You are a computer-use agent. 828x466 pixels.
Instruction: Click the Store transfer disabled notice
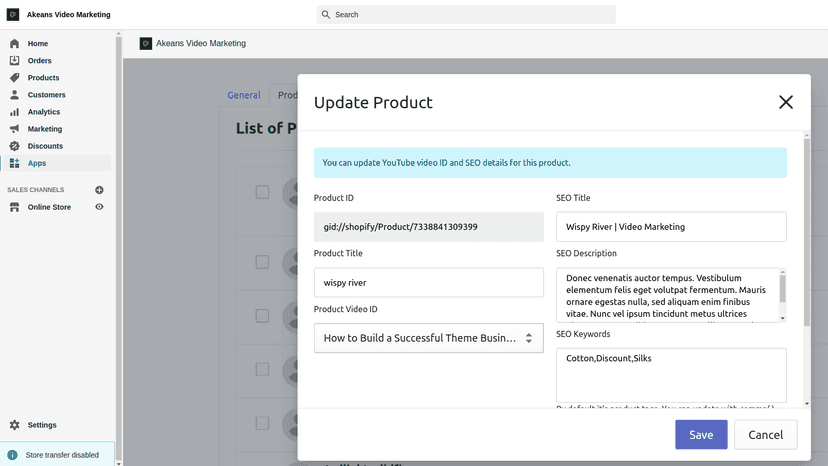pos(57,454)
